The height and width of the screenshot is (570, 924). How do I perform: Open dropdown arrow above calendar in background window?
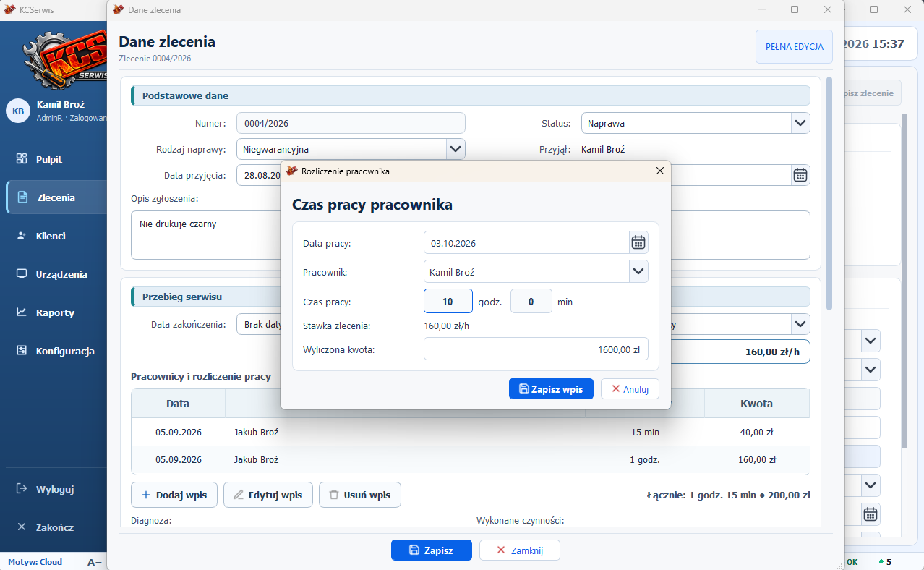870,485
